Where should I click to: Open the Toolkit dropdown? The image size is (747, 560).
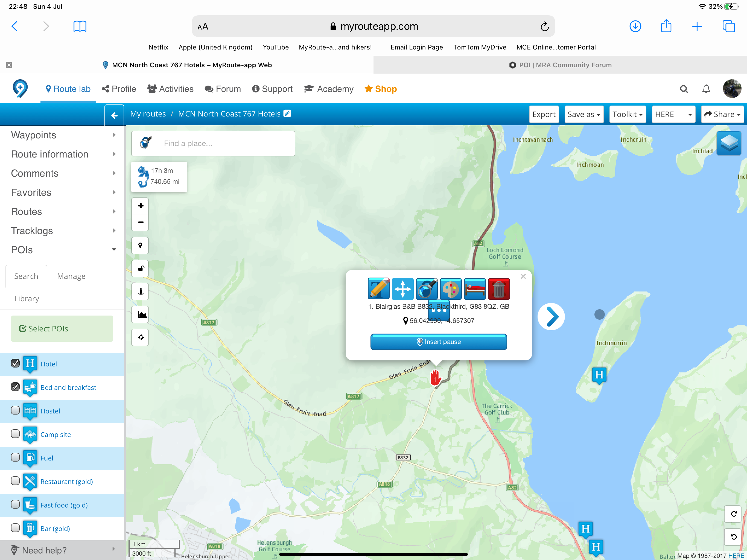[x=628, y=114]
